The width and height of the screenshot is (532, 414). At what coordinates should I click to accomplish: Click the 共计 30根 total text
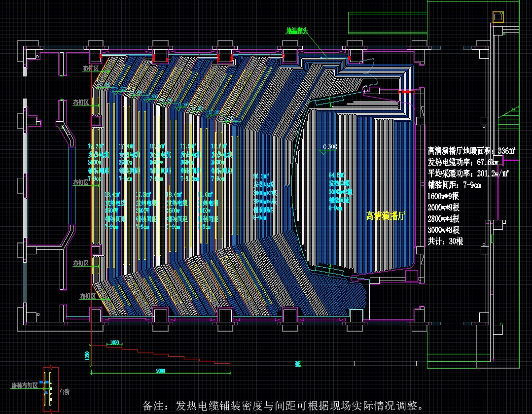[445, 241]
